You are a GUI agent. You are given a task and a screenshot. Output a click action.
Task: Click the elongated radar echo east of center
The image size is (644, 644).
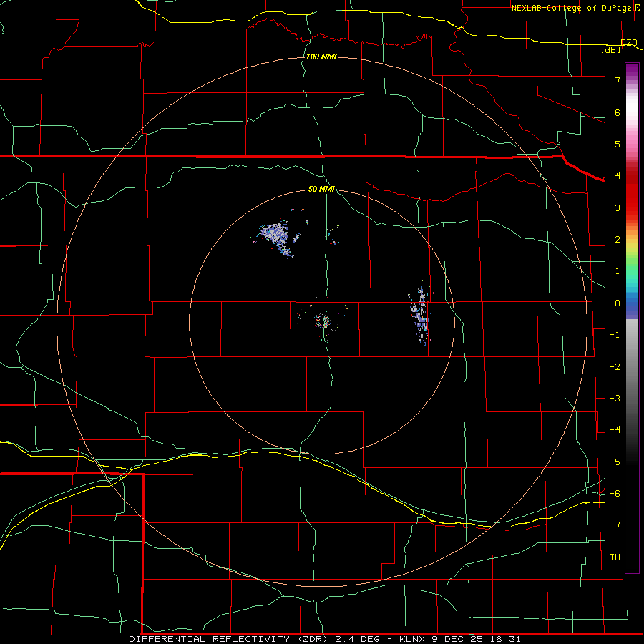coord(421,314)
